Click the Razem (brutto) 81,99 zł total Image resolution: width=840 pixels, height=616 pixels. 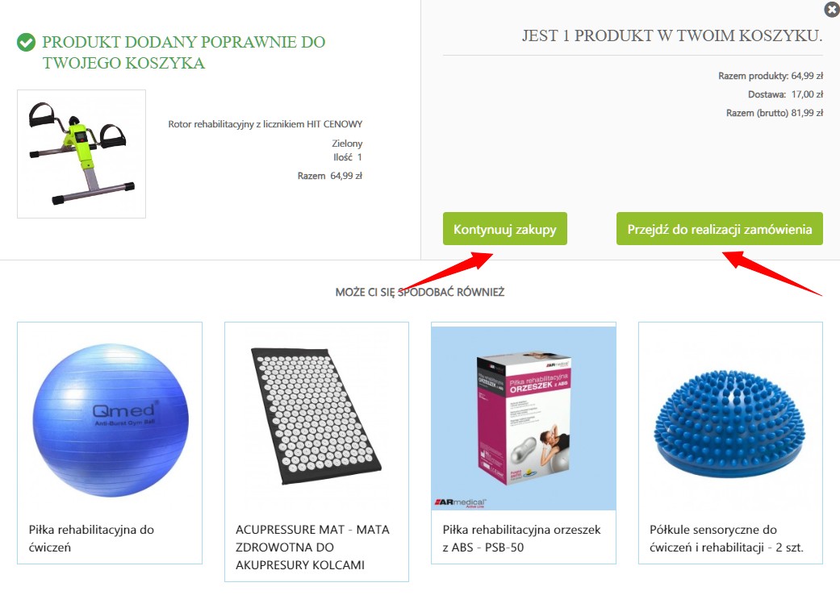tap(774, 113)
